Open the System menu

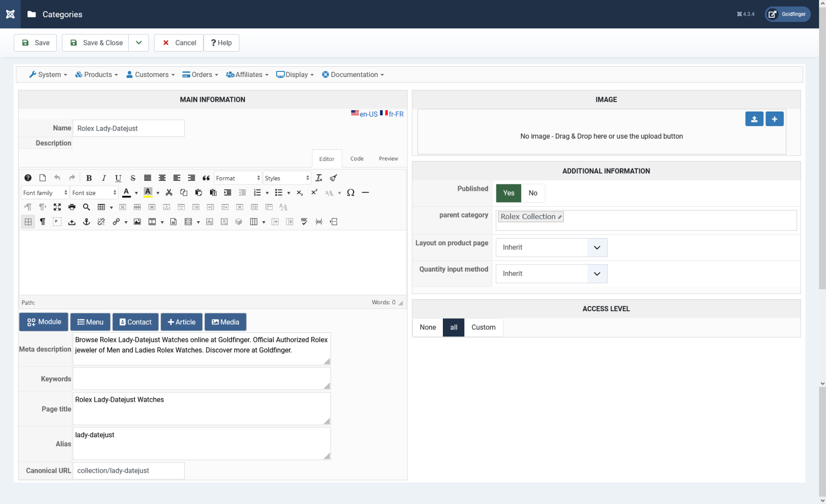[x=48, y=75]
